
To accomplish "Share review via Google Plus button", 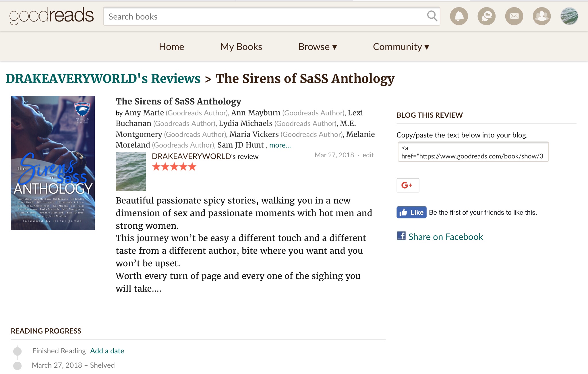I will point(408,185).
